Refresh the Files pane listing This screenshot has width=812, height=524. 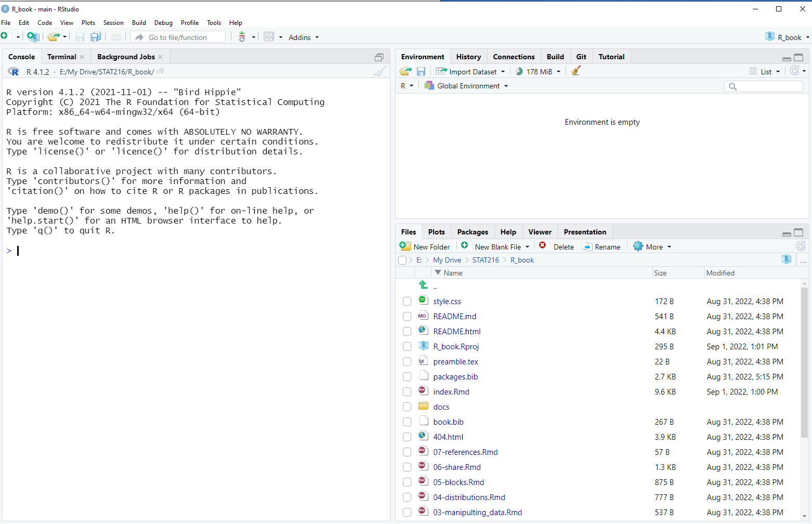point(801,246)
